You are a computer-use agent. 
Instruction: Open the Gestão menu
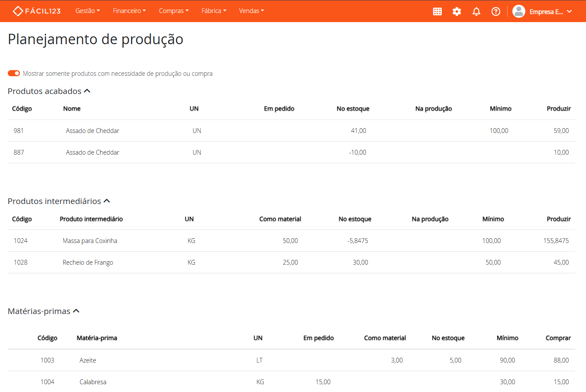click(x=87, y=11)
